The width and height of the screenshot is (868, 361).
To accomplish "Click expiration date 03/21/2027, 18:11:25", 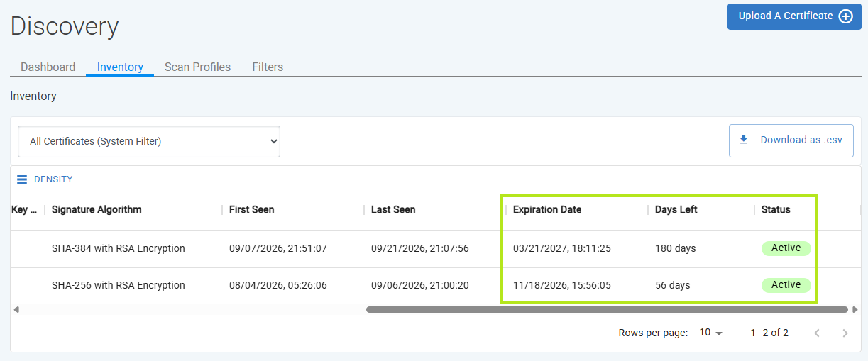I will [x=562, y=249].
